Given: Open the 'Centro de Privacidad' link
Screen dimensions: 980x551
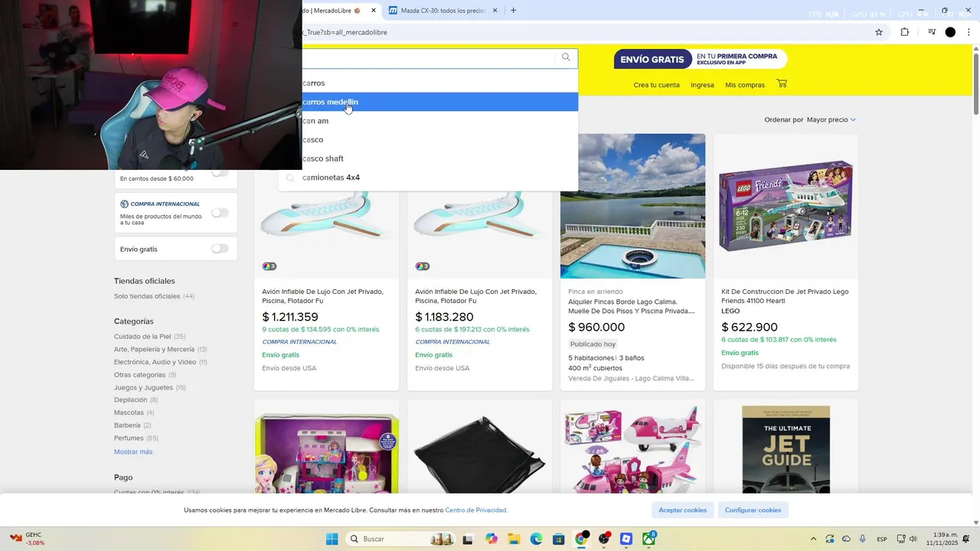Looking at the screenshot, I should tap(476, 510).
